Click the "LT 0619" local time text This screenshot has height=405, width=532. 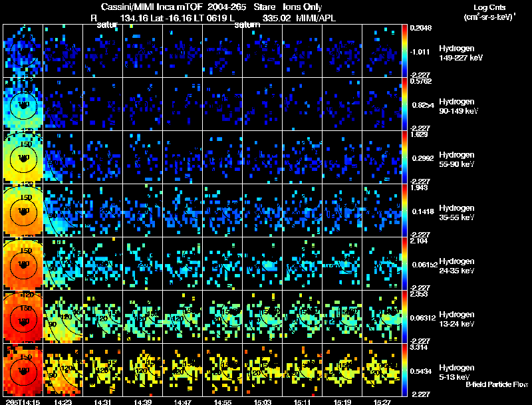point(209,18)
